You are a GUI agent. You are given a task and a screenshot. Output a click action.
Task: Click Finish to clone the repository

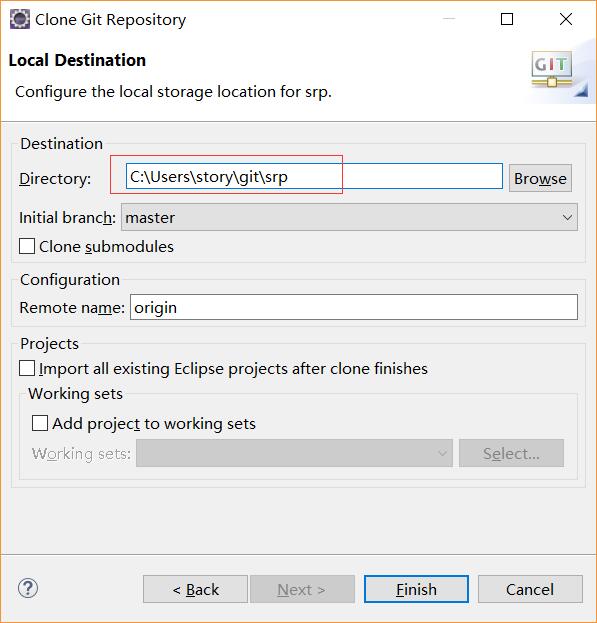pos(416,589)
